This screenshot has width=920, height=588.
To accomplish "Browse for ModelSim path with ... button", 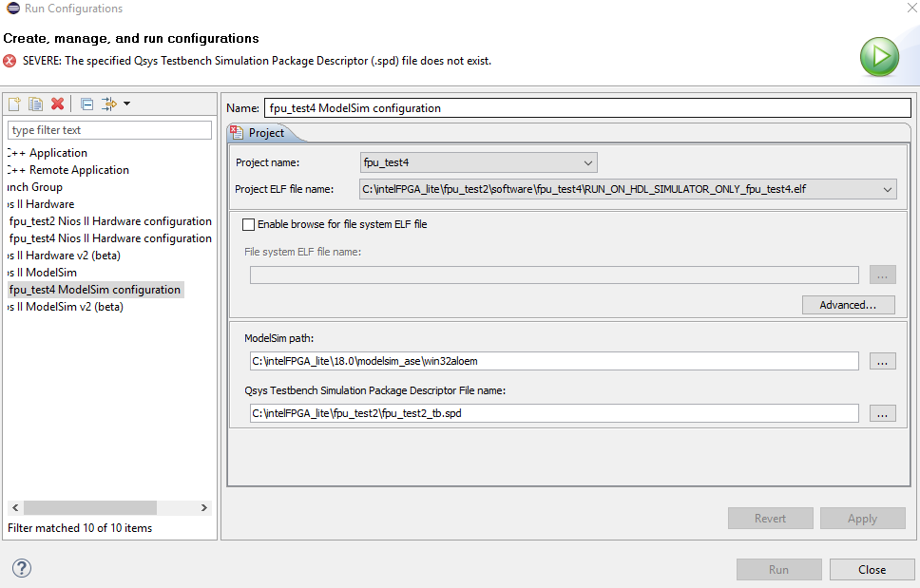I will click(882, 361).
